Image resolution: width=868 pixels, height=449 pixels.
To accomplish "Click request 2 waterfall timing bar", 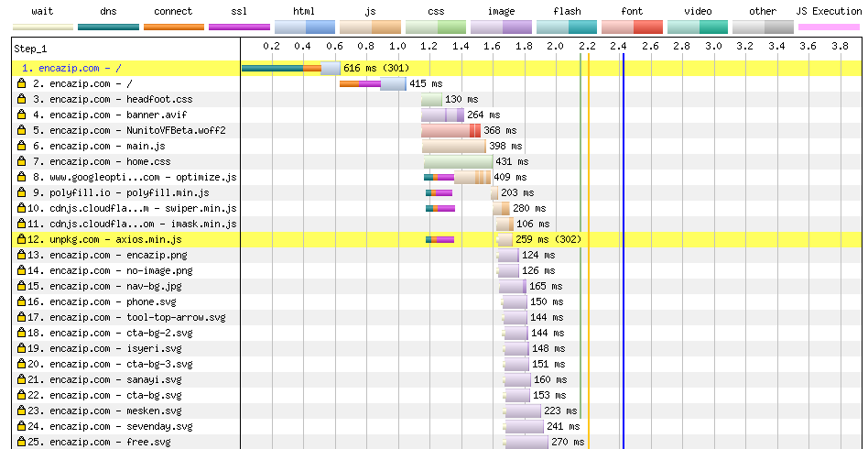I will 373,83.
